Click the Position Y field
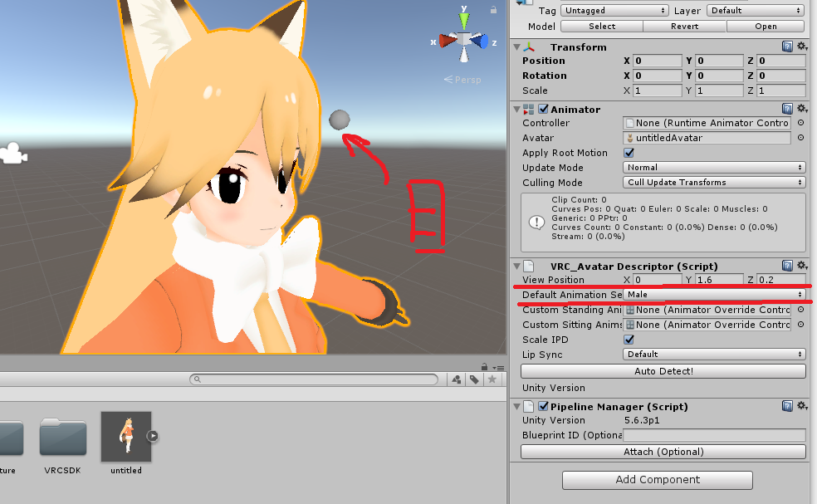The width and height of the screenshot is (817, 504). point(718,61)
